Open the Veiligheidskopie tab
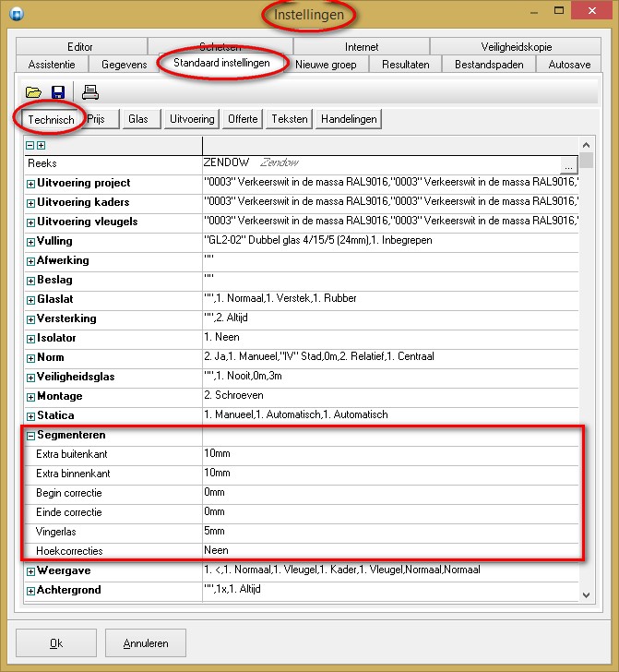Image resolution: width=619 pixels, height=672 pixels. point(516,46)
